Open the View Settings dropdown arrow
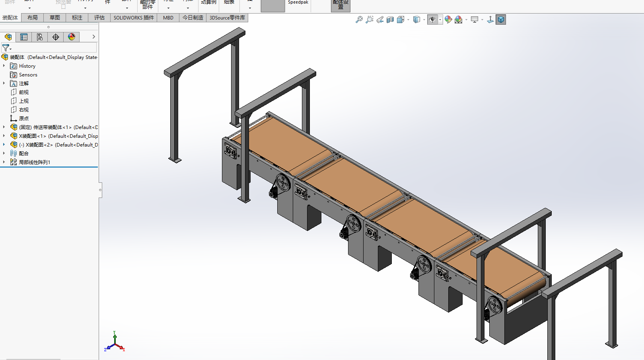The image size is (644, 360). tap(482, 20)
